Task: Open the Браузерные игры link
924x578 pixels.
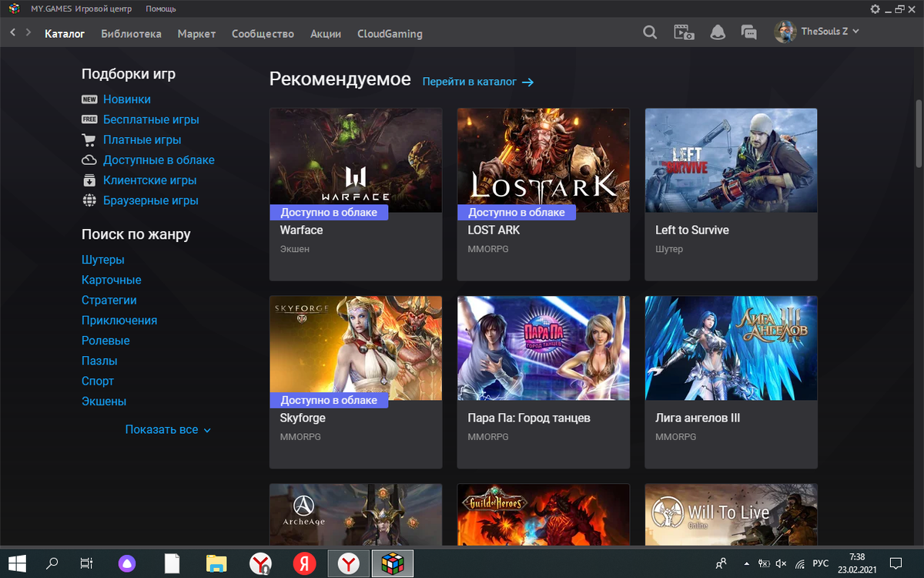Action: (x=151, y=200)
